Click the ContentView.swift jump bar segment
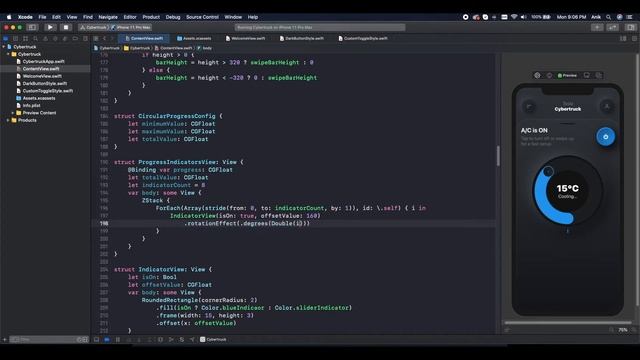Viewport: 640px width, 360px height. (x=173, y=48)
